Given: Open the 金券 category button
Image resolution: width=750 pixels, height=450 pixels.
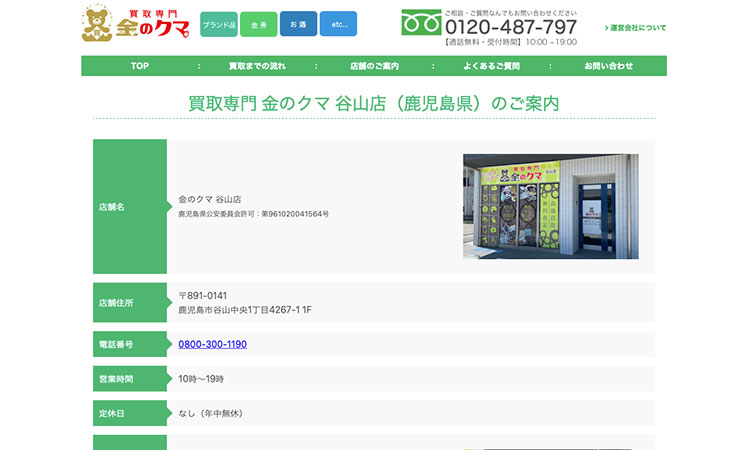Looking at the screenshot, I should tap(259, 24).
